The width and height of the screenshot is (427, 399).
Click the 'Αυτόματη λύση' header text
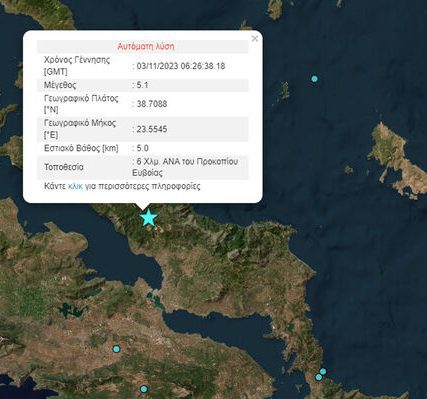coord(146,46)
